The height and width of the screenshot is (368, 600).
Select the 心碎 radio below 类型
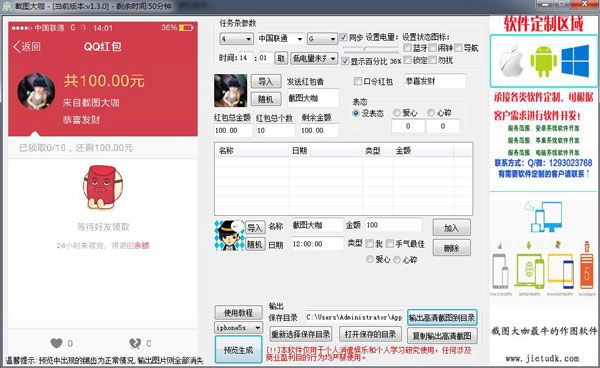(397, 259)
